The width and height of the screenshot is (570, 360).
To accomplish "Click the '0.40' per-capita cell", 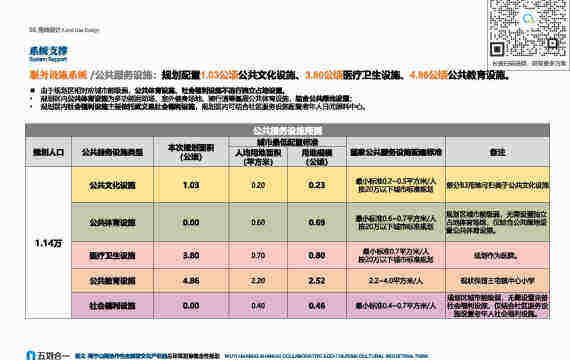I will (258, 306).
